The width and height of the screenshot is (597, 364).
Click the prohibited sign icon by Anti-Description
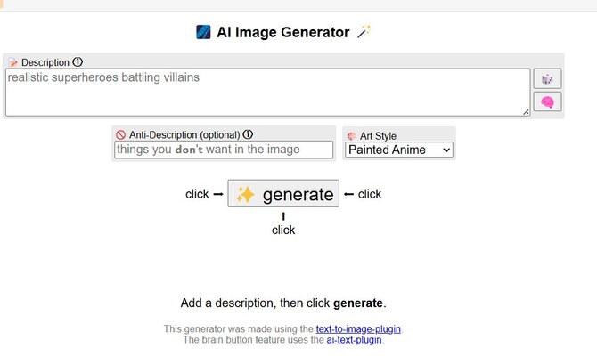pyautogui.click(x=120, y=135)
